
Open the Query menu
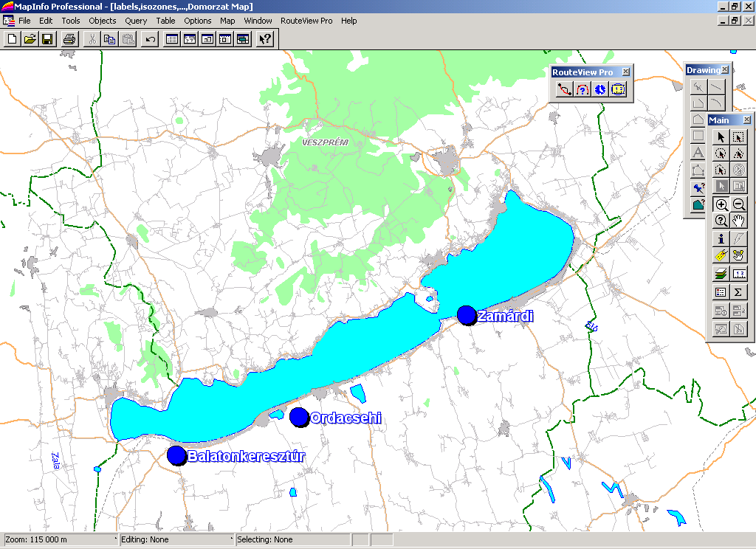136,21
